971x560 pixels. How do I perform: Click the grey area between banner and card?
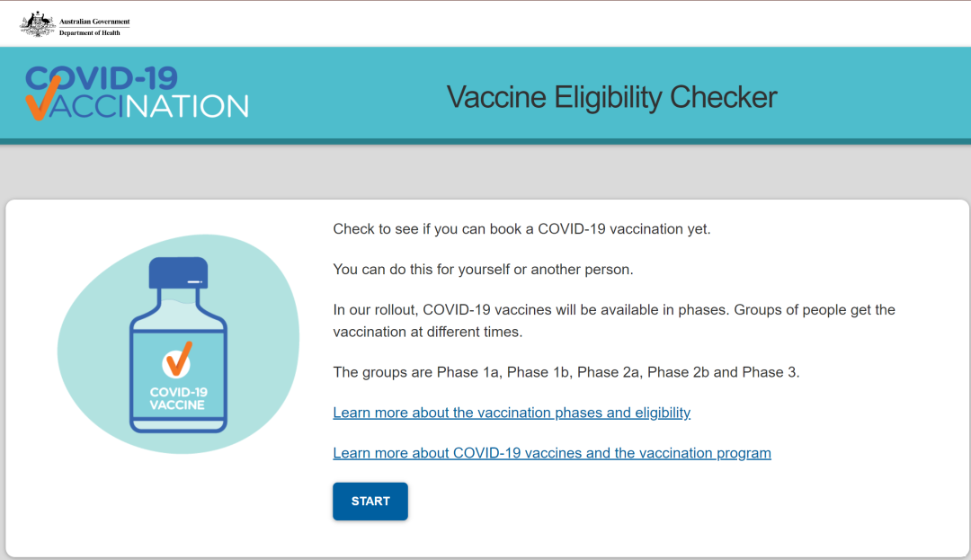point(485,172)
